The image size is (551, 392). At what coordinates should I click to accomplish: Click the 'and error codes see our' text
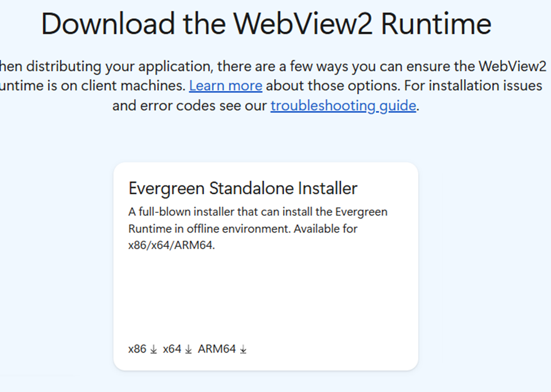pyautogui.click(x=190, y=106)
